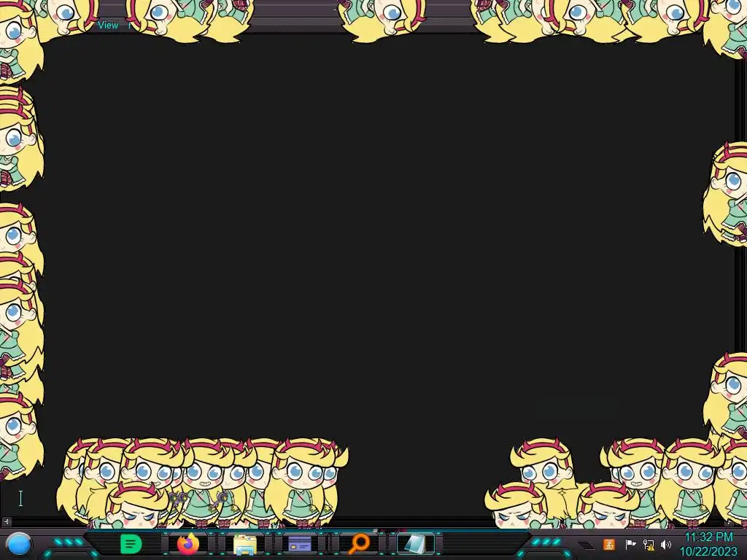The height and width of the screenshot is (560, 747).
Task: Launch Firefox from the taskbar
Action: (x=188, y=544)
